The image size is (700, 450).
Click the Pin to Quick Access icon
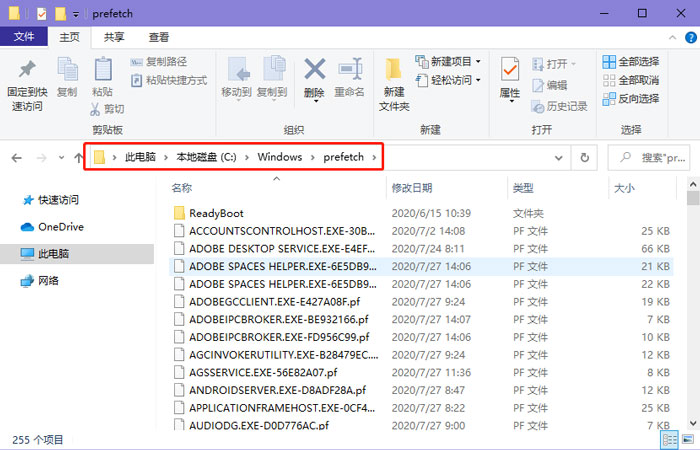(x=26, y=72)
